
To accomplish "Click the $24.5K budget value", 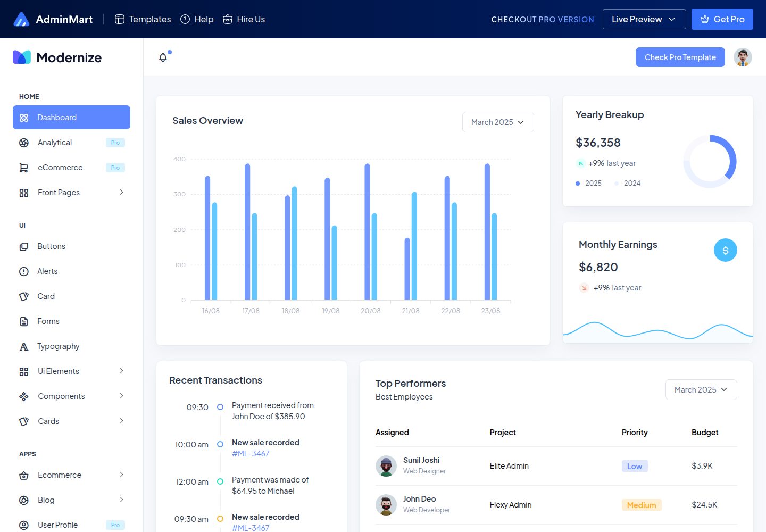I will click(x=704, y=505).
